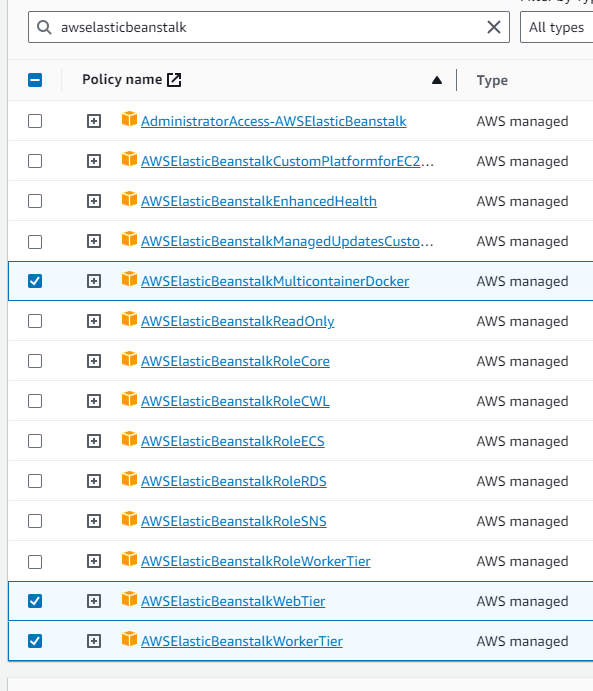593x691 pixels.
Task: Click AWS managed type in AdministratorAccess-AWSElasticBeanstalk row
Action: [x=523, y=121]
